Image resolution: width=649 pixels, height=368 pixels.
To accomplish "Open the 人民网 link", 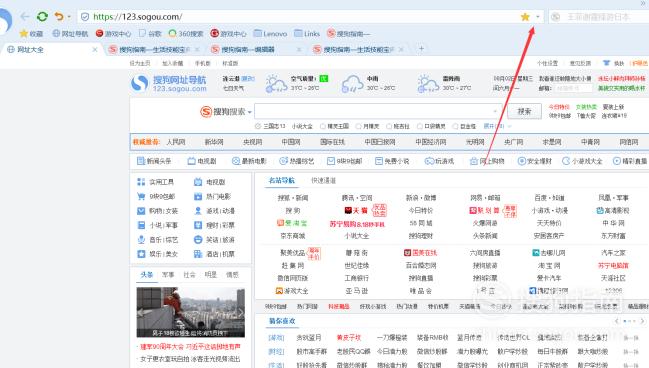I will coord(176,142).
